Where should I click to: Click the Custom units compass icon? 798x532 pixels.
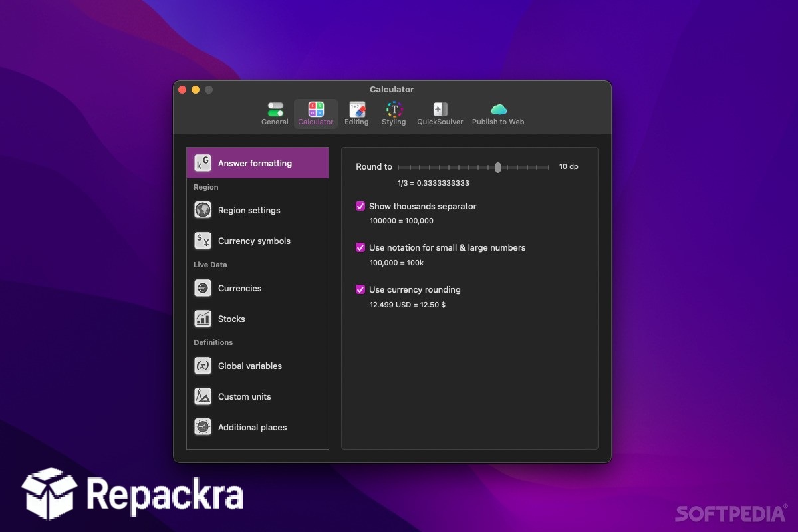[x=203, y=396]
